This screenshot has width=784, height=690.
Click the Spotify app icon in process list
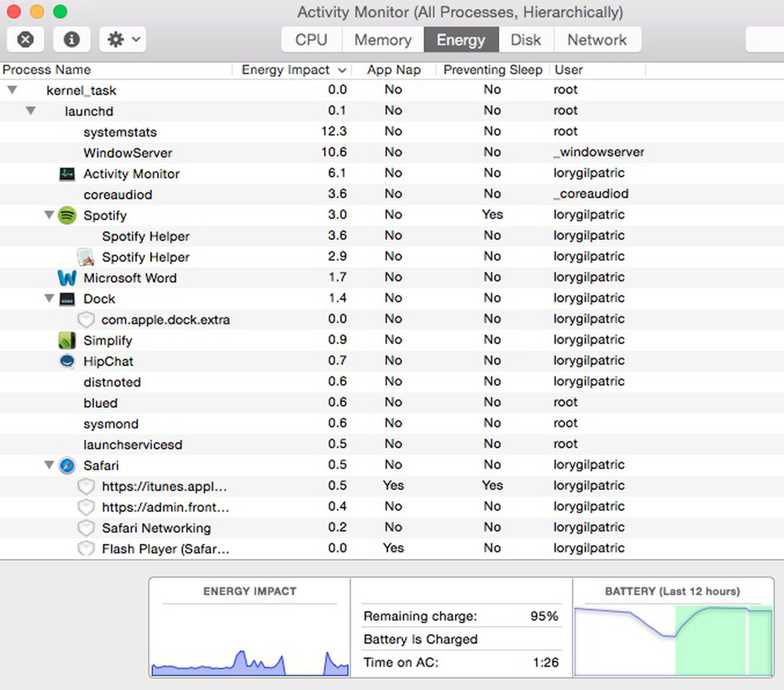click(67, 215)
